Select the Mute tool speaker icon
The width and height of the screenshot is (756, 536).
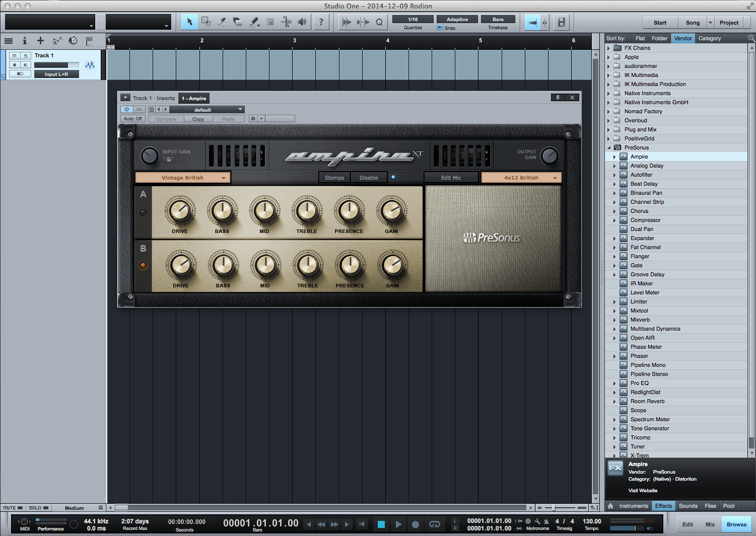(x=302, y=22)
